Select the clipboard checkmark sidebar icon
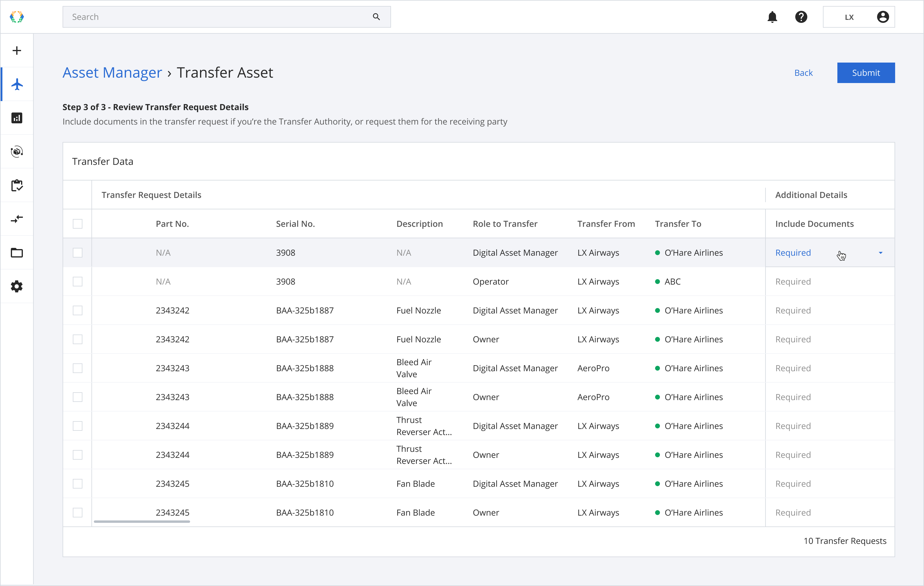924x586 pixels. pyautogui.click(x=17, y=185)
